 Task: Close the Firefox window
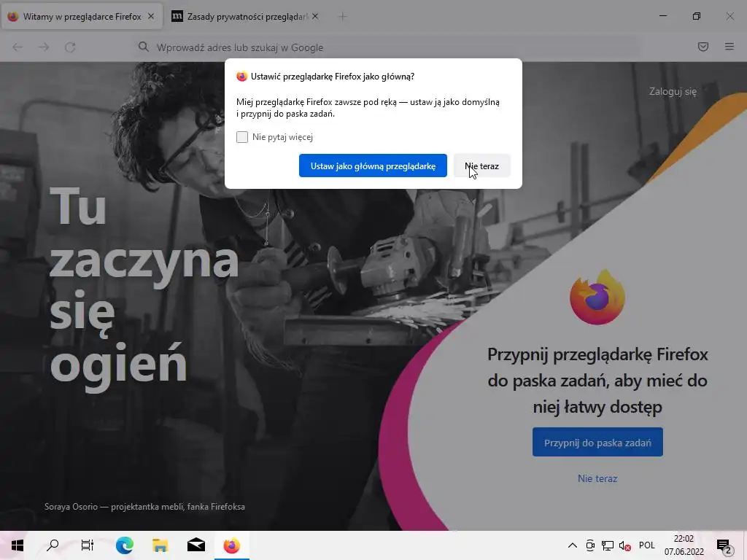(x=729, y=16)
